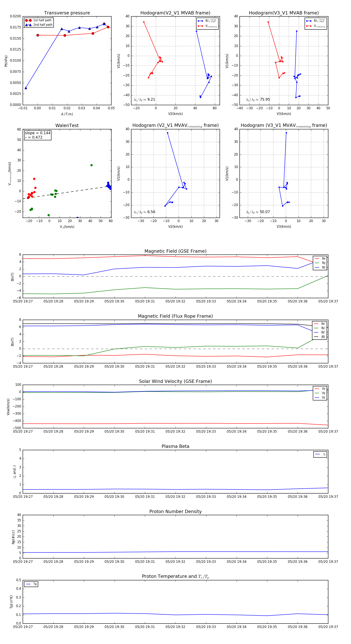Screen dimensions: 351x644
Task: Click the 'slope = 0.144' annotation
Action: [x=37, y=133]
